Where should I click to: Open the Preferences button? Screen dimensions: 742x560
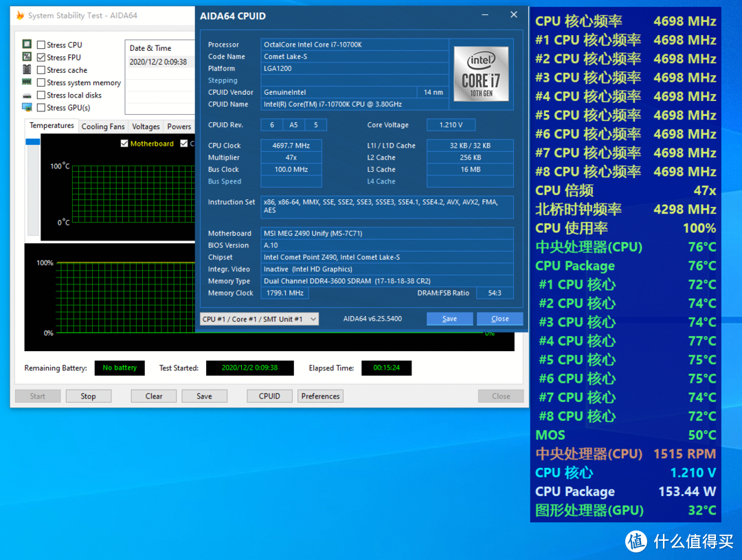(320, 396)
